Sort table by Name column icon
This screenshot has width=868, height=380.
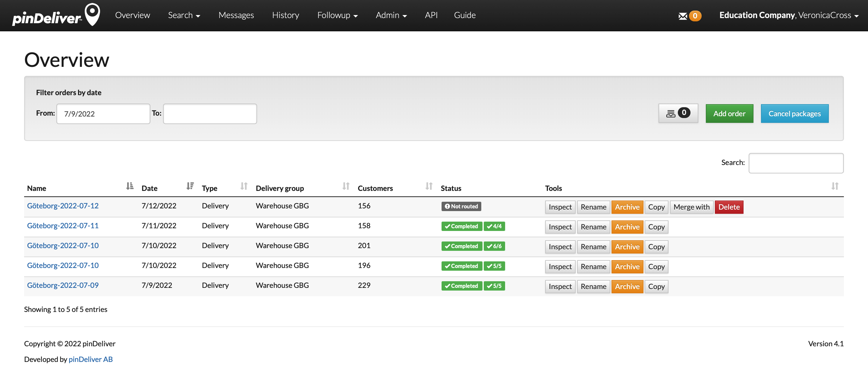coord(130,186)
